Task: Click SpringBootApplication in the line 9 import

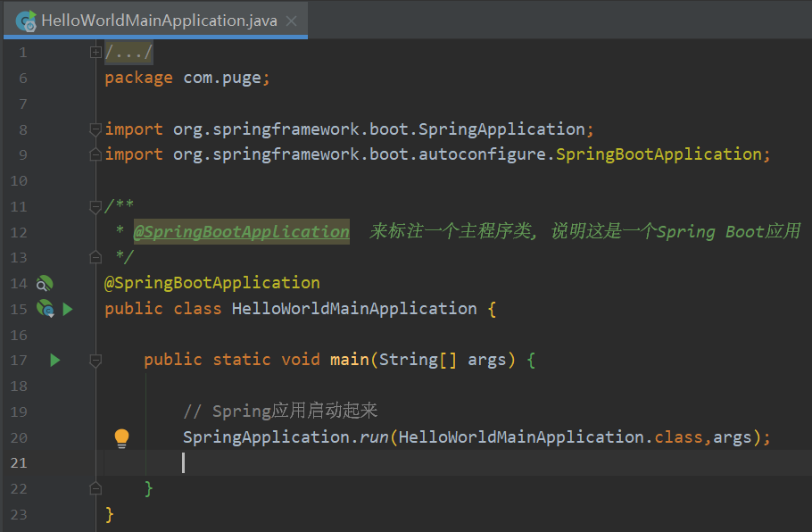Action: pos(659,154)
